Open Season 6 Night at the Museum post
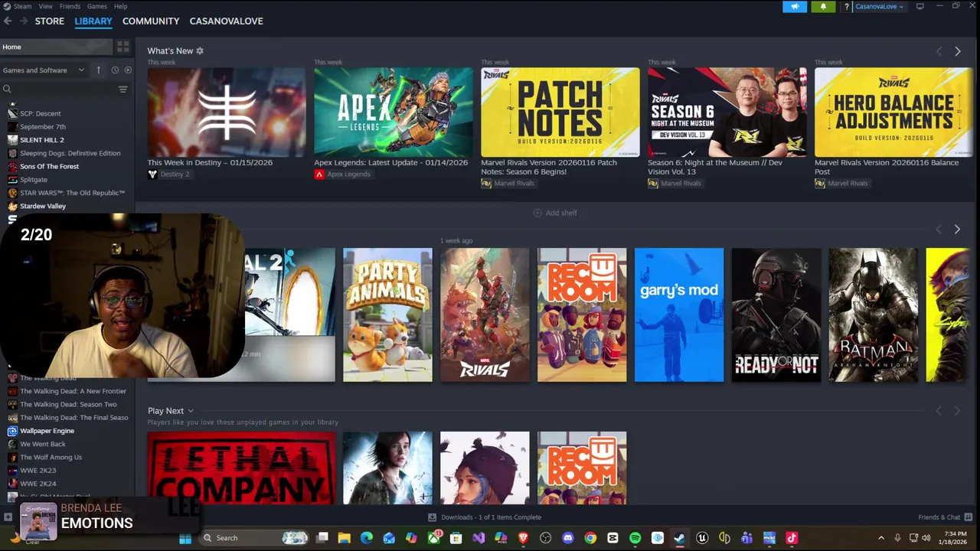 click(727, 112)
